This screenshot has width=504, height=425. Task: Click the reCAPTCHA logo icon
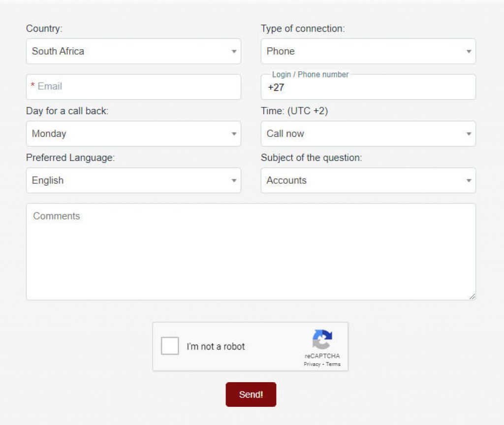(x=322, y=340)
